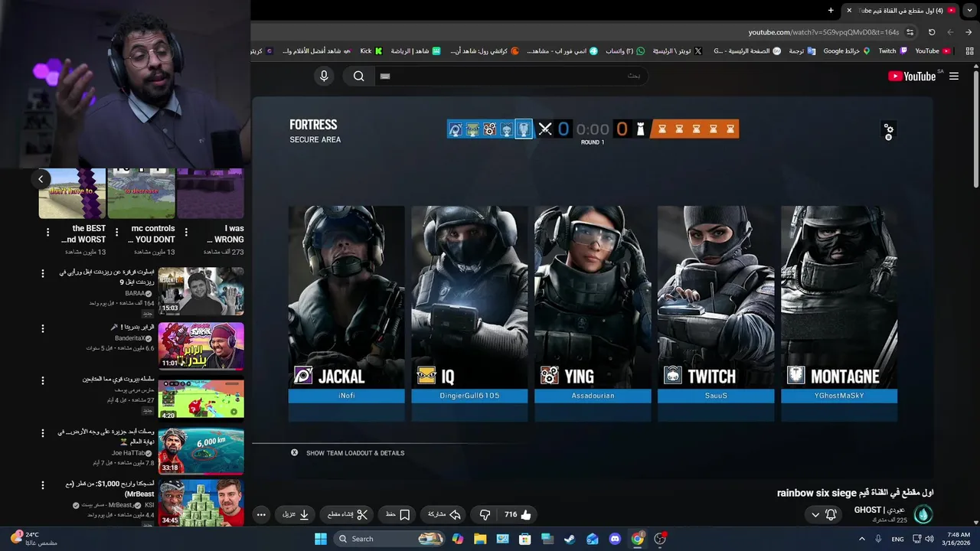This screenshot has width=980, height=551.
Task: Open options menu for BARAA video
Action: (x=44, y=273)
